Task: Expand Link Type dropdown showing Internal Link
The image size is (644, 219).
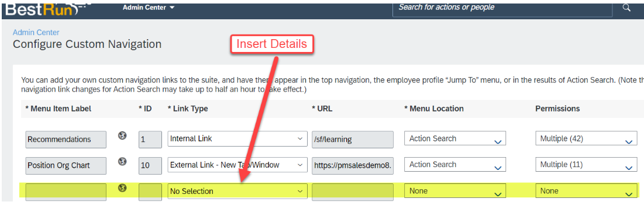Action: coord(237,138)
